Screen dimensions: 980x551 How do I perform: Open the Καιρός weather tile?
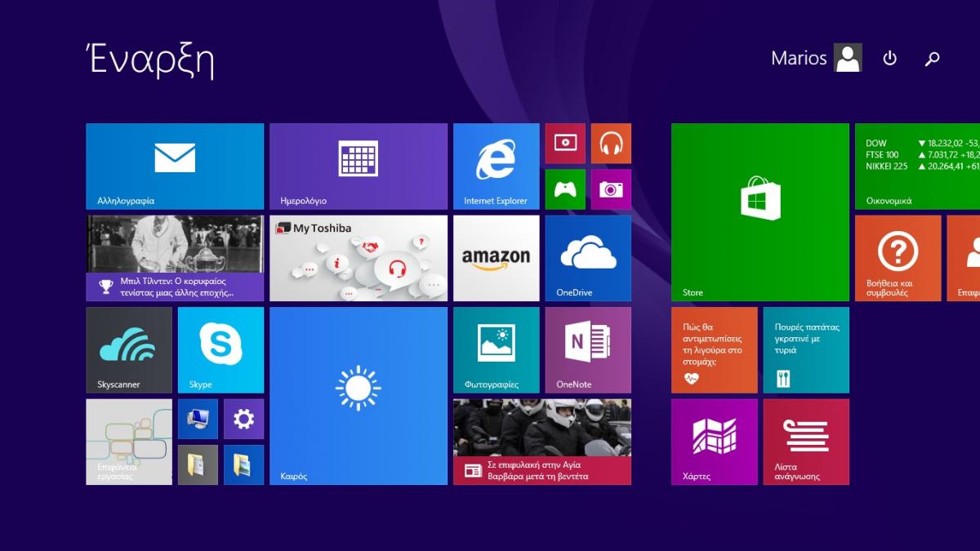[x=359, y=396]
